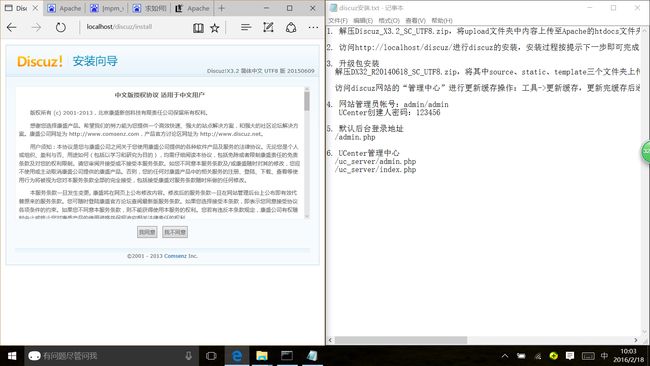Open File Explorer from taskbar
The image size is (650, 366).
point(262,356)
